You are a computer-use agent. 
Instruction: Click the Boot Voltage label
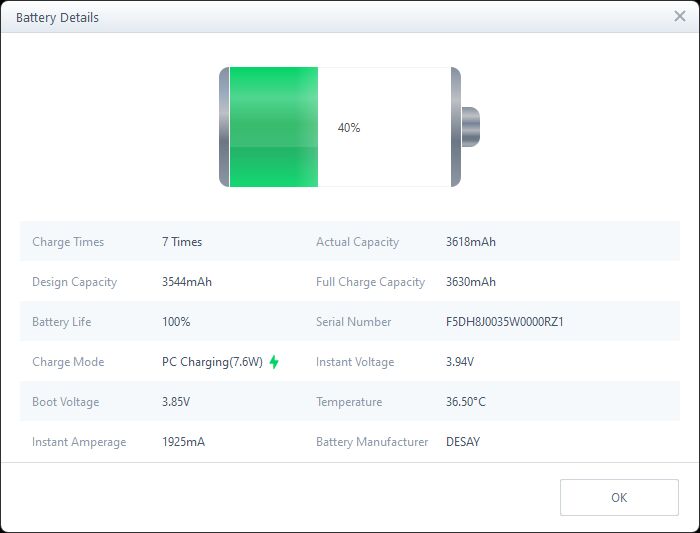point(66,402)
